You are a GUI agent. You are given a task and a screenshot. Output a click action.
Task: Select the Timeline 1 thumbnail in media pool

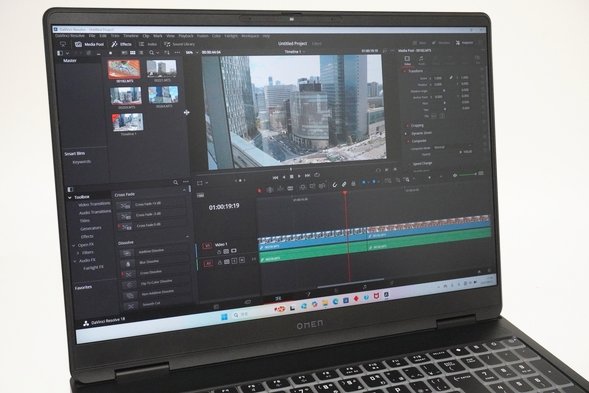coord(128,124)
